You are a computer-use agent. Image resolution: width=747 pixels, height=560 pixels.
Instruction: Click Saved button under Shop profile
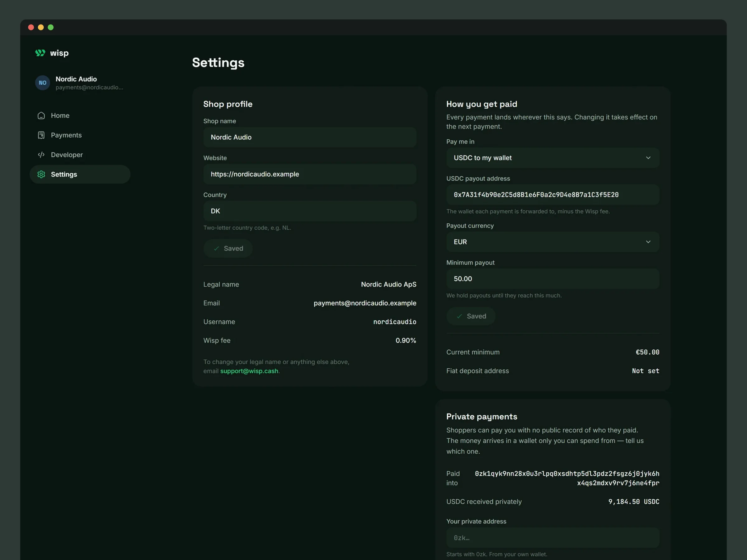[x=228, y=249]
